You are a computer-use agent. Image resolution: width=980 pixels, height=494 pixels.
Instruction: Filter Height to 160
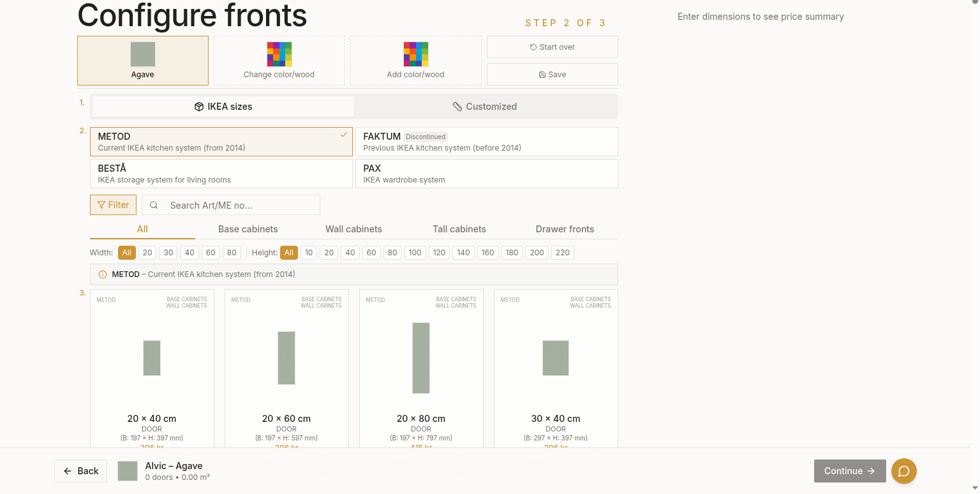click(488, 253)
